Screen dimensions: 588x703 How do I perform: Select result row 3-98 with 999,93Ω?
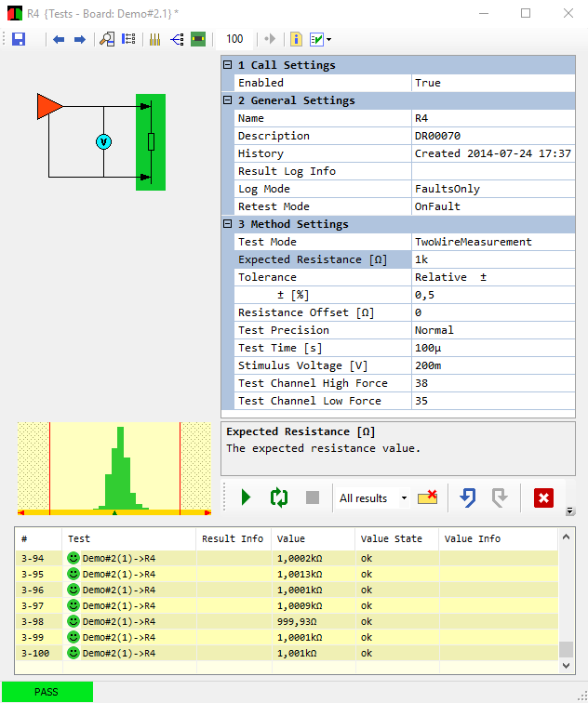287,621
